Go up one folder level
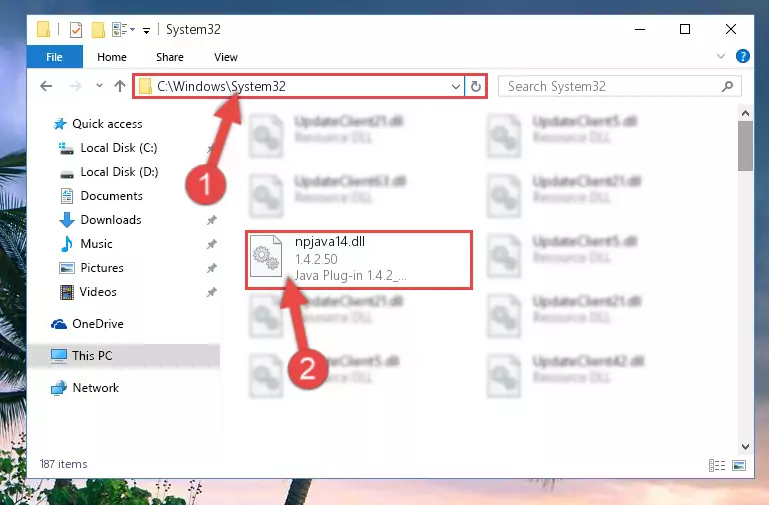Image resolution: width=769 pixels, height=505 pixels. pyautogui.click(x=120, y=86)
